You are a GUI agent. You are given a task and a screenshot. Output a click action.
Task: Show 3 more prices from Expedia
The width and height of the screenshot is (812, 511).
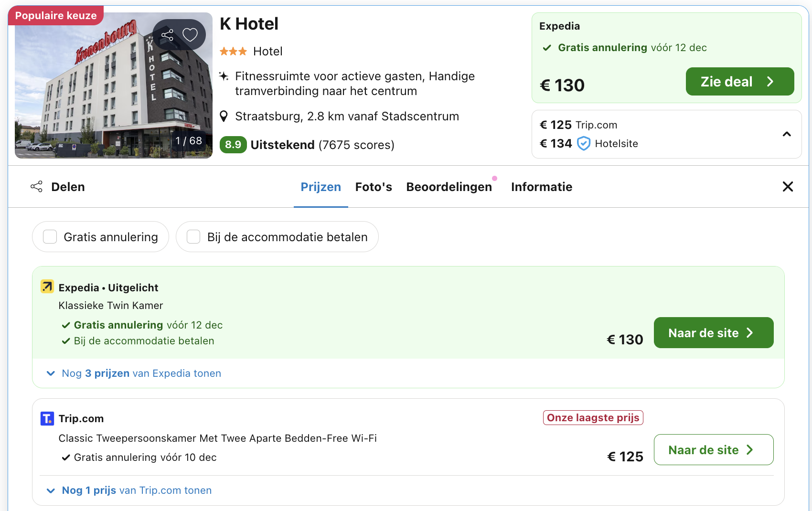140,373
